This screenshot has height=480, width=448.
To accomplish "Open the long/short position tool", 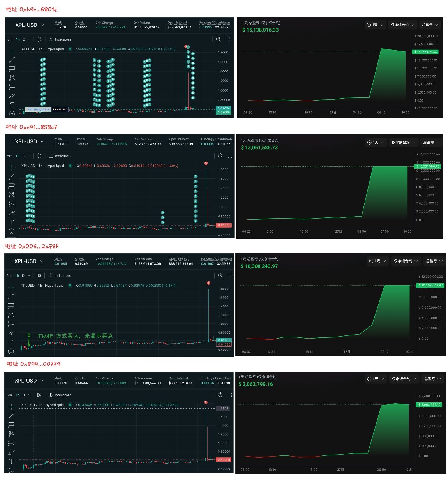I will click(12, 86).
